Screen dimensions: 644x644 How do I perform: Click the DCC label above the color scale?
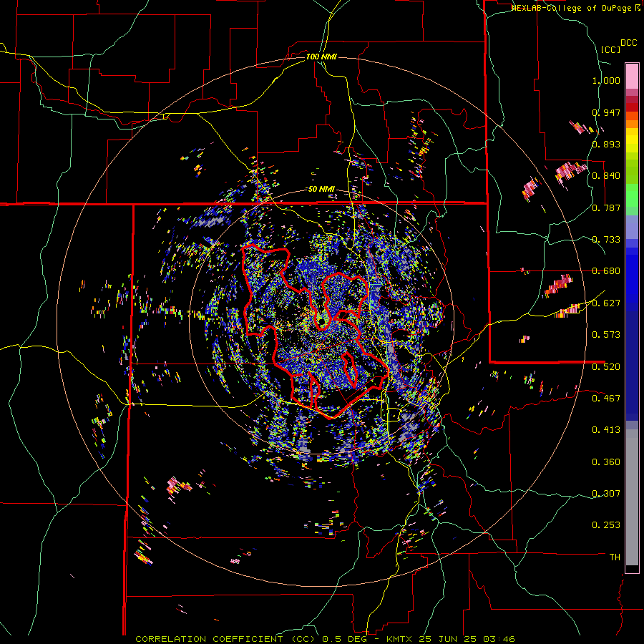tap(629, 43)
